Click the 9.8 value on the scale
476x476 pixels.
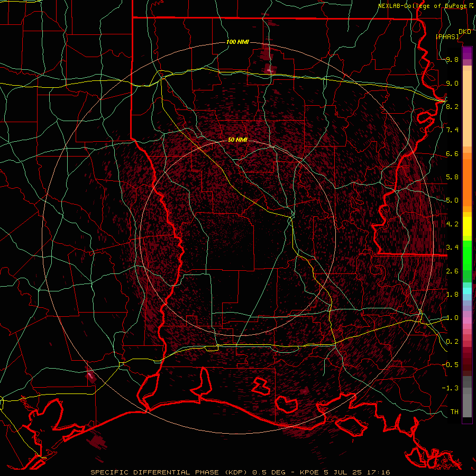pyautogui.click(x=452, y=60)
